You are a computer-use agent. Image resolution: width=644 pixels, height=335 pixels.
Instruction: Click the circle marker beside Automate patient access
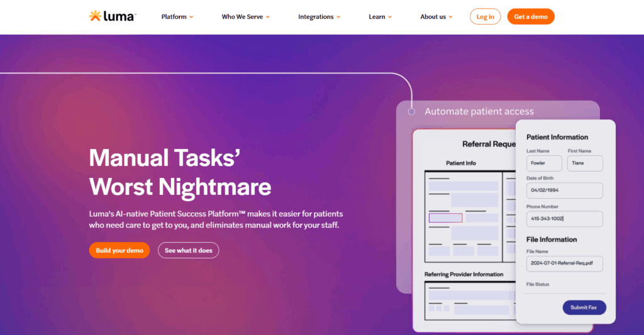click(x=411, y=112)
